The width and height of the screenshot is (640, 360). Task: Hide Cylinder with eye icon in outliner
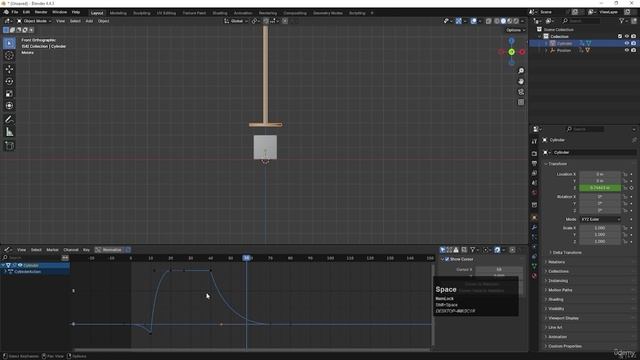tap(627, 43)
